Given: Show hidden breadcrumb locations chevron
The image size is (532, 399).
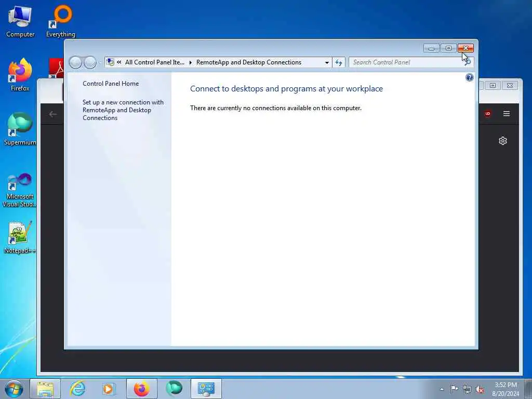Looking at the screenshot, I should 119,62.
